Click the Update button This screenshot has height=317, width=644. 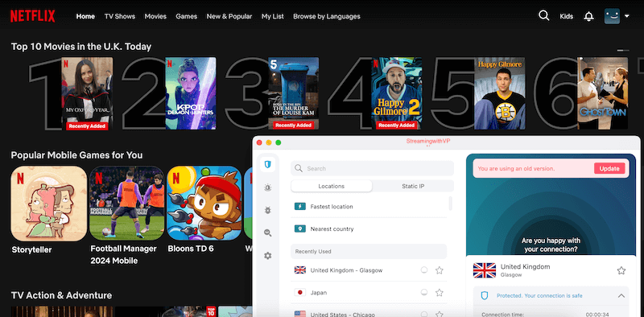(x=609, y=168)
